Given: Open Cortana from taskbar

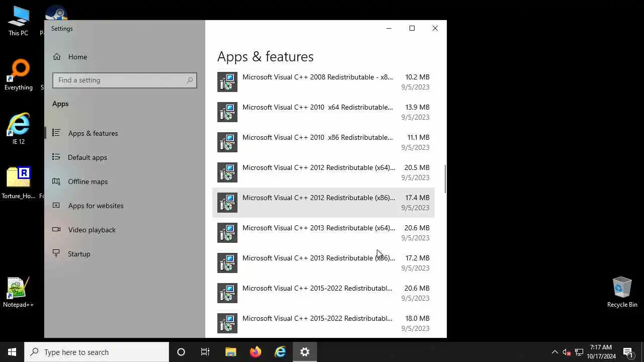Looking at the screenshot, I should coord(181,352).
